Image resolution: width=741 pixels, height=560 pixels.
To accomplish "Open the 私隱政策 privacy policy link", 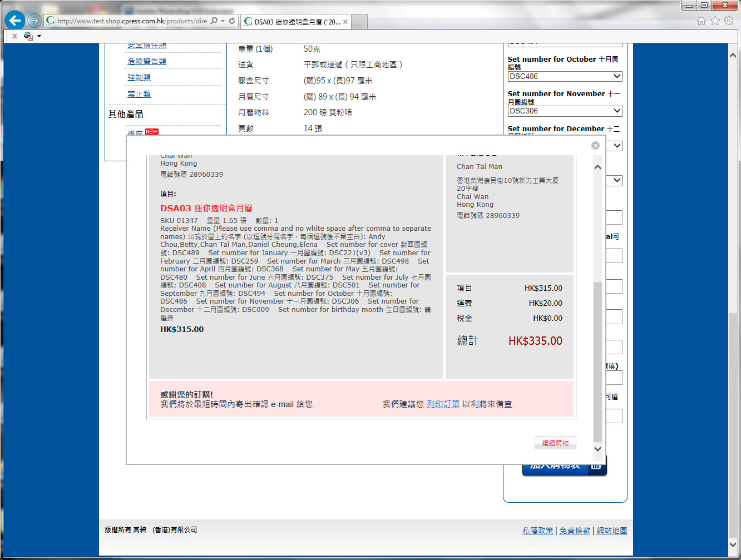I will (537, 531).
